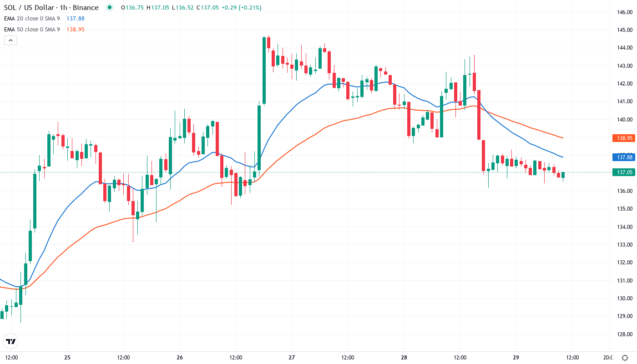Click the orange 138.95 EMA price label
The height and width of the screenshot is (364, 637).
tap(623, 138)
